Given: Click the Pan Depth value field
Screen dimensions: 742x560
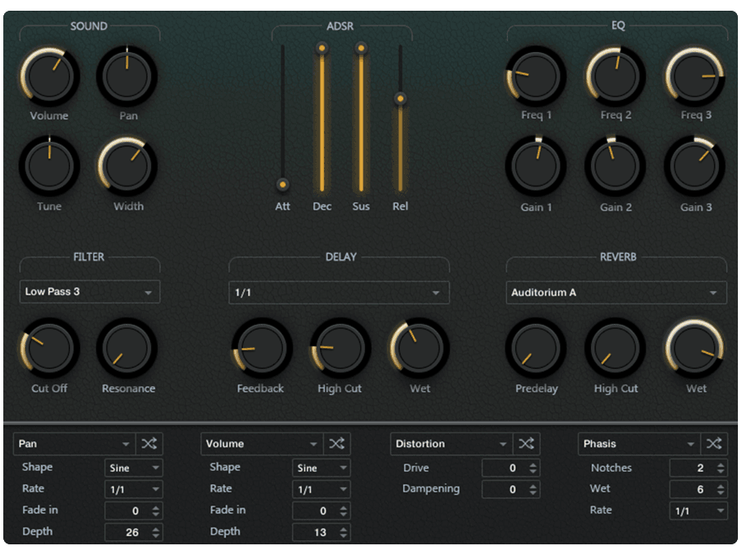Looking at the screenshot, I should pyautogui.click(x=125, y=532).
